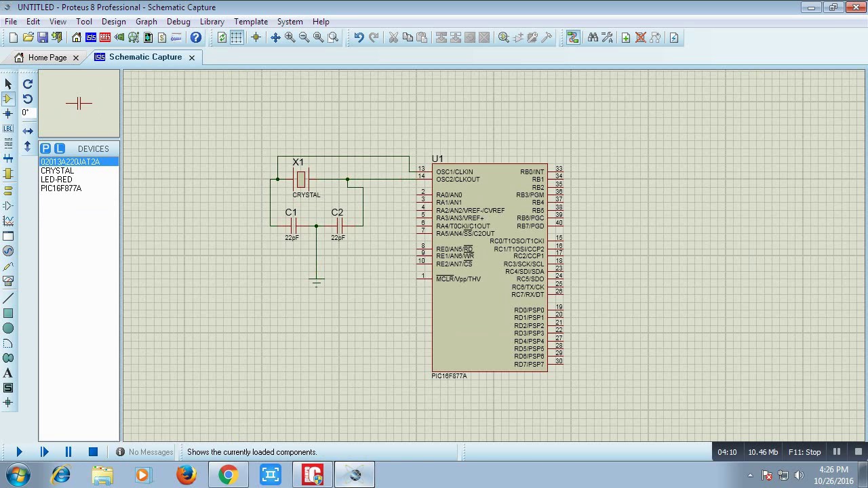Switch to the Home Page tab

pyautogui.click(x=47, y=58)
